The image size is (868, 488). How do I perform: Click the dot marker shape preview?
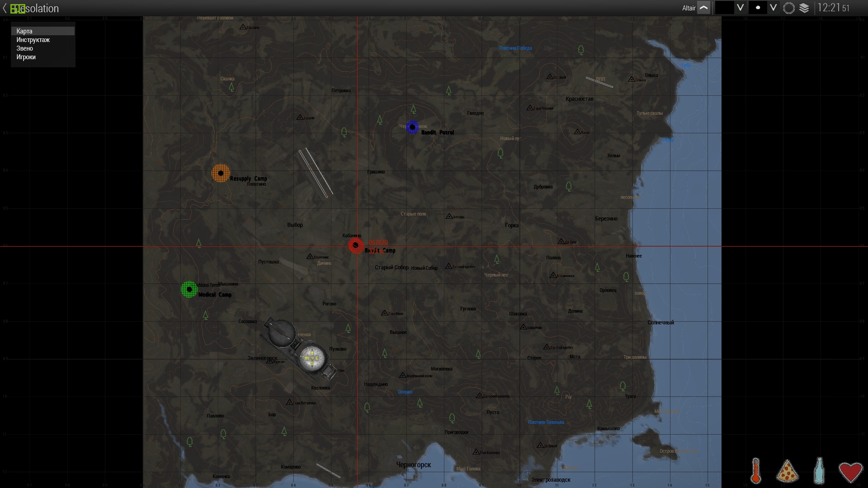click(758, 8)
